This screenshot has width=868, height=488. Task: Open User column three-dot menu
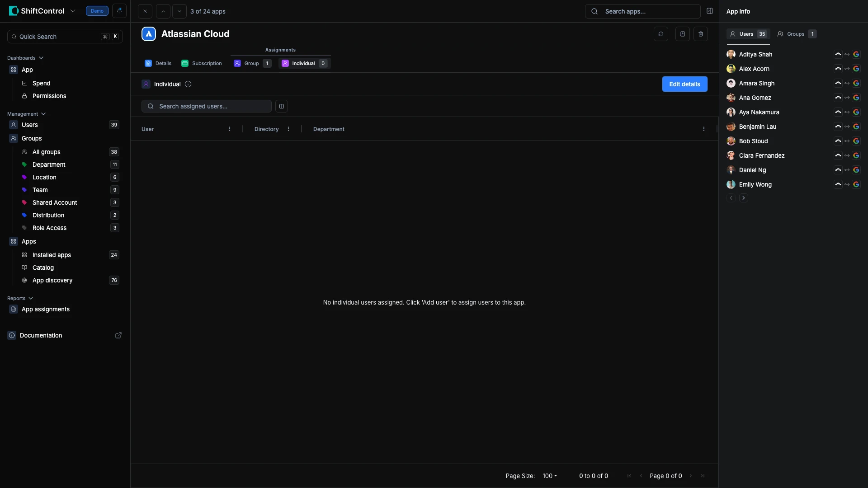point(230,129)
